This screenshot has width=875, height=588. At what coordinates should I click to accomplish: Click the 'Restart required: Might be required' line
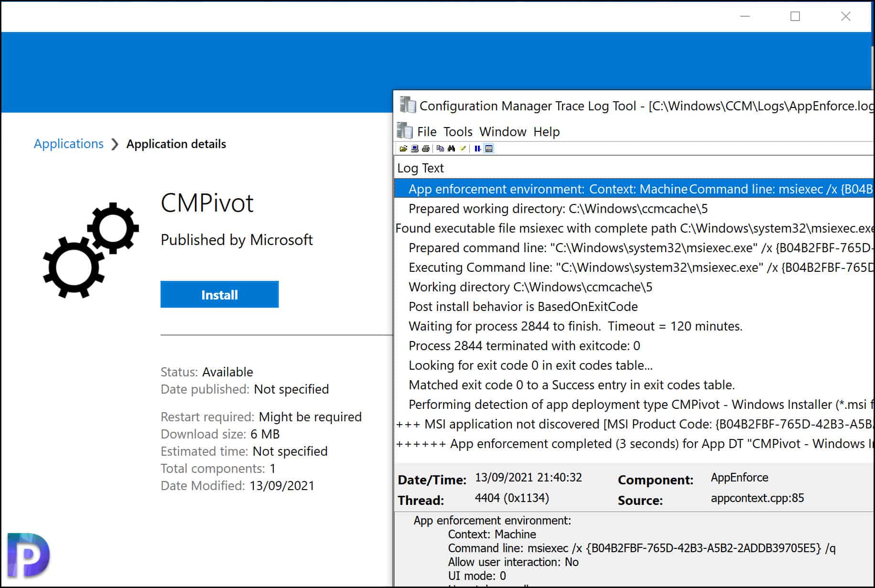coord(261,417)
